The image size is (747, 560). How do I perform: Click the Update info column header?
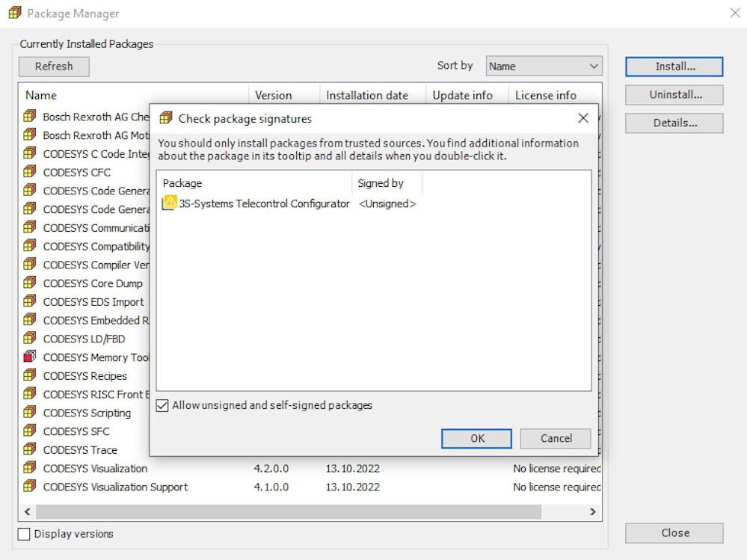467,95
